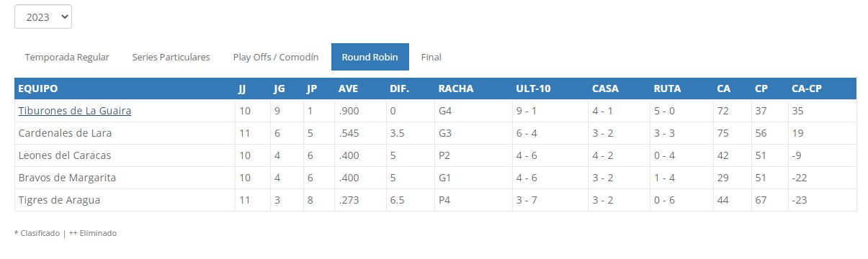The height and width of the screenshot is (259, 868).
Task: Click the Cardenales de Lara row
Action: pos(435,133)
